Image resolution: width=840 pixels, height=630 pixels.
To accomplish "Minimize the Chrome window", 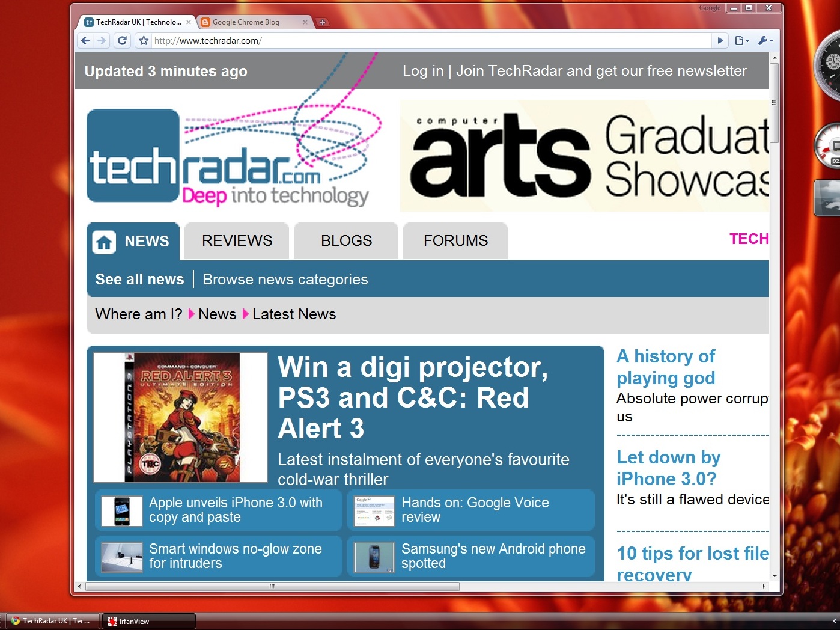I will [734, 8].
